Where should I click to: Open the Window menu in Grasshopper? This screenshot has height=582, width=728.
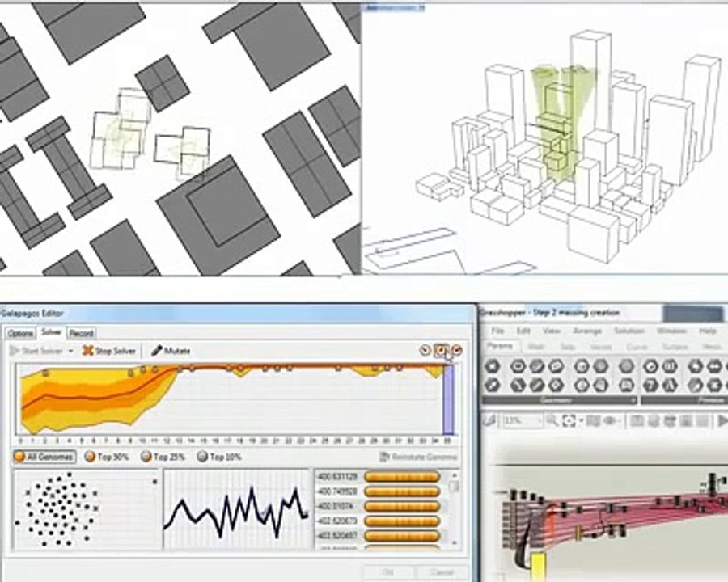(672, 331)
